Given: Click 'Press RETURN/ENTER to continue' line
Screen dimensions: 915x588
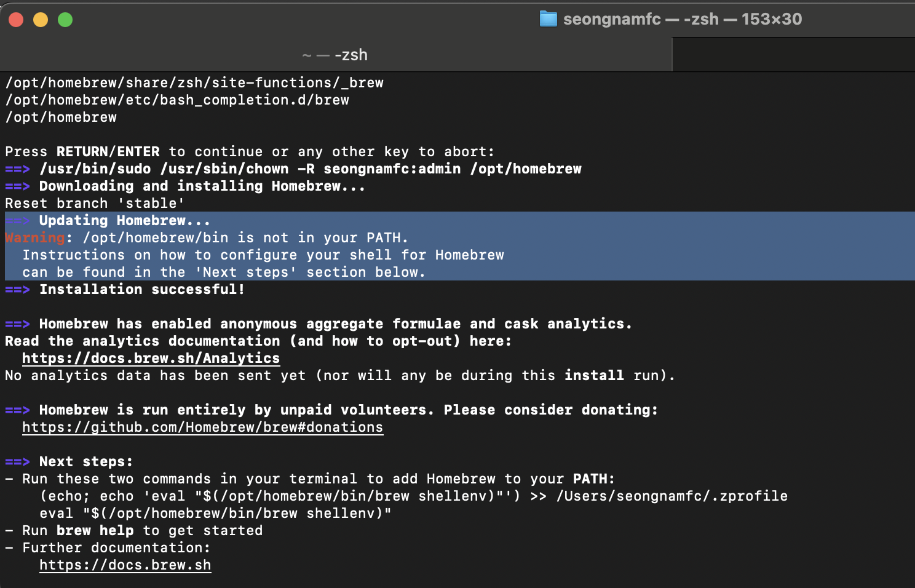Looking at the screenshot, I should point(250,151).
